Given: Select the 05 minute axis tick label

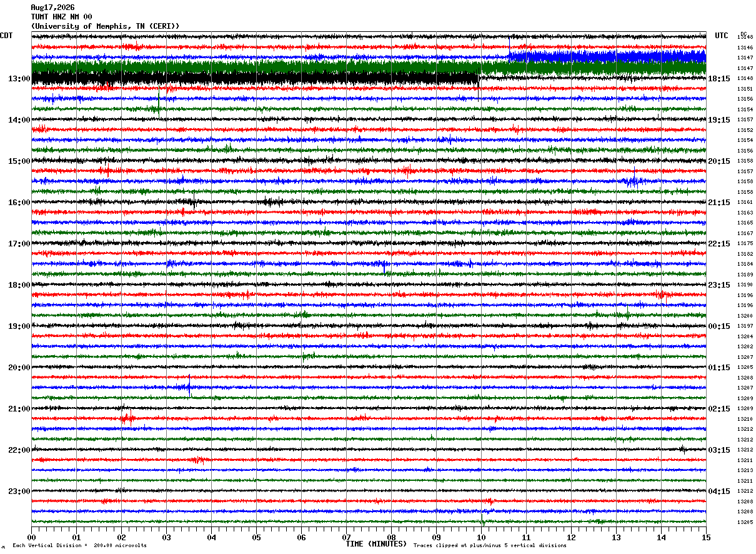Looking at the screenshot, I should (256, 537).
